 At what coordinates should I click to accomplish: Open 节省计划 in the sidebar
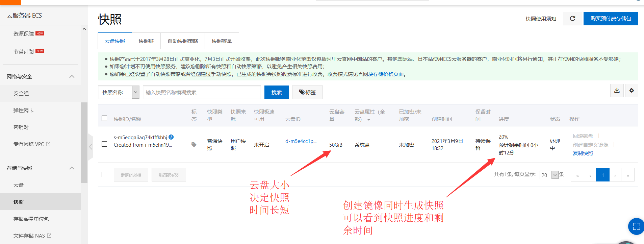(24, 51)
